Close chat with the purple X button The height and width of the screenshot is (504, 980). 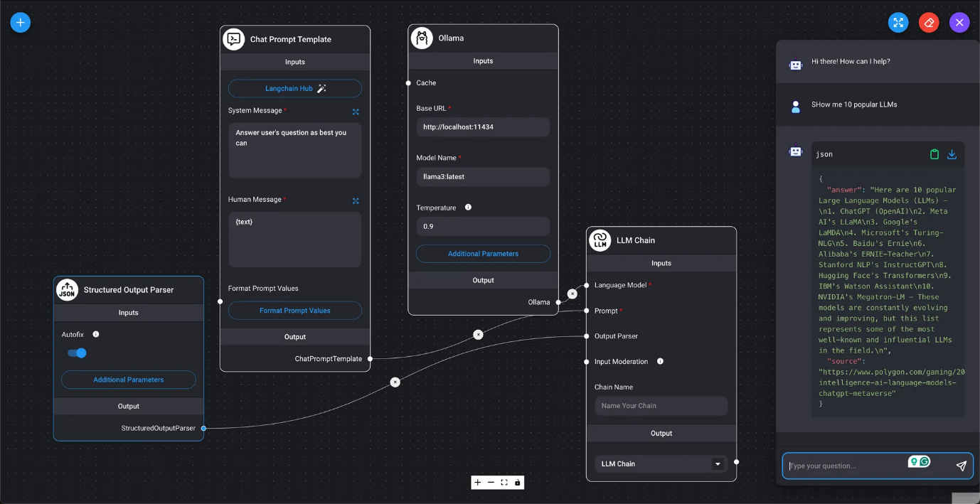coord(959,22)
